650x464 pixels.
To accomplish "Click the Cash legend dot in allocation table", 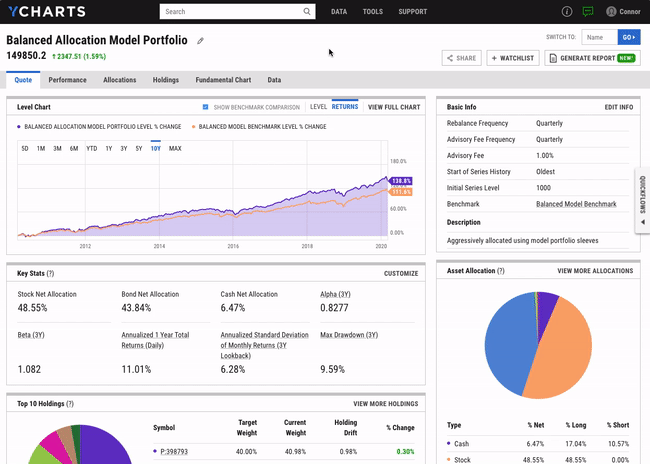I will point(449,443).
